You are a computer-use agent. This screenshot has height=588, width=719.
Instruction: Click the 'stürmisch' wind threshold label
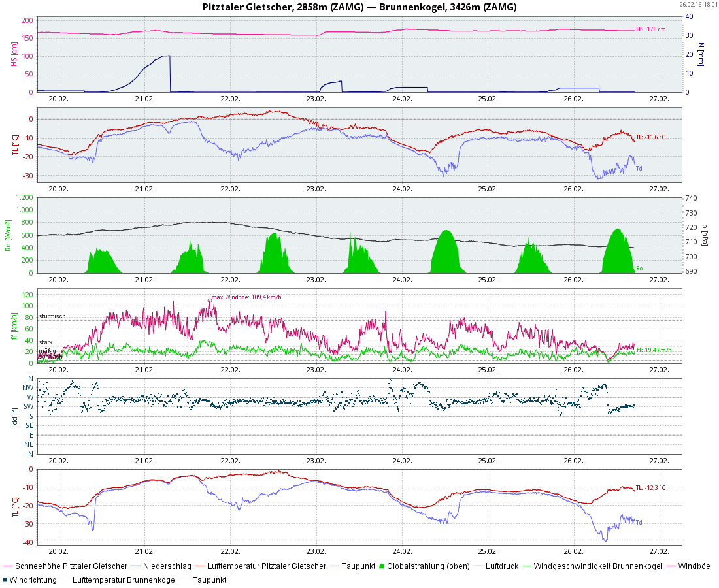tap(52, 316)
